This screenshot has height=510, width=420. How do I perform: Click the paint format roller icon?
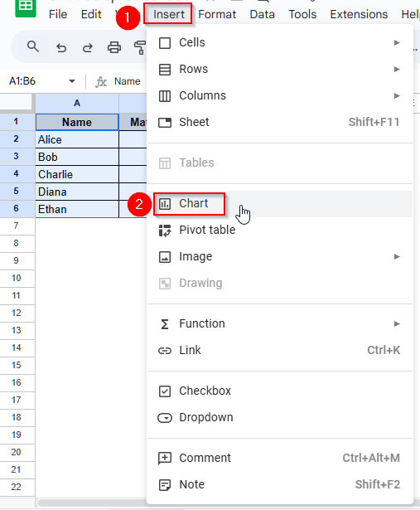(x=140, y=47)
